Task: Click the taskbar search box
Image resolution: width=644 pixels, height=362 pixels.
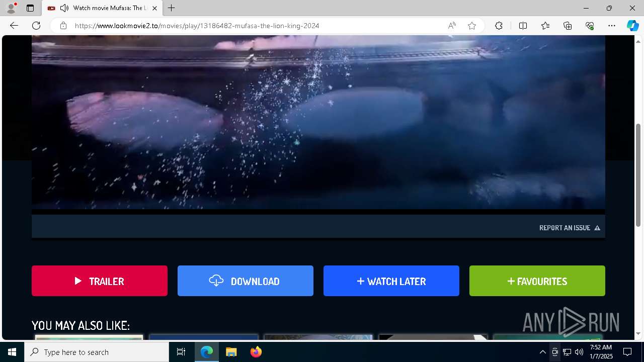Action: pos(97,352)
